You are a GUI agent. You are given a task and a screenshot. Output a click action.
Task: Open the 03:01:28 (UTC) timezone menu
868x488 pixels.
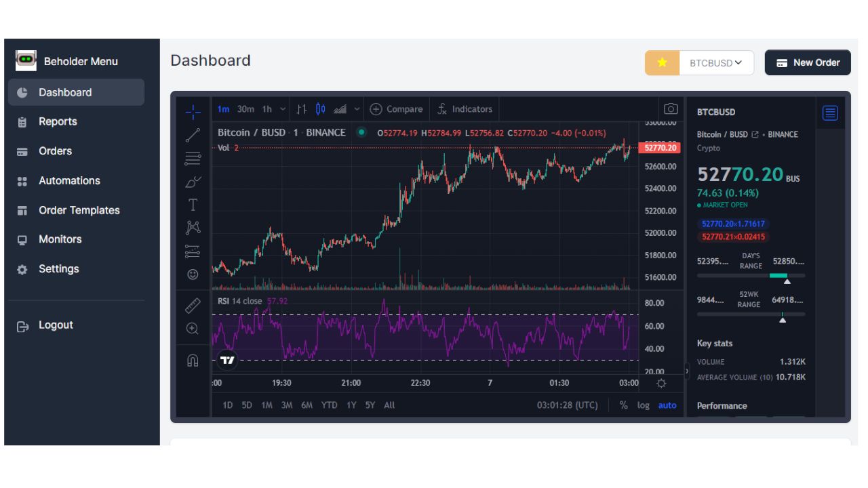click(568, 405)
